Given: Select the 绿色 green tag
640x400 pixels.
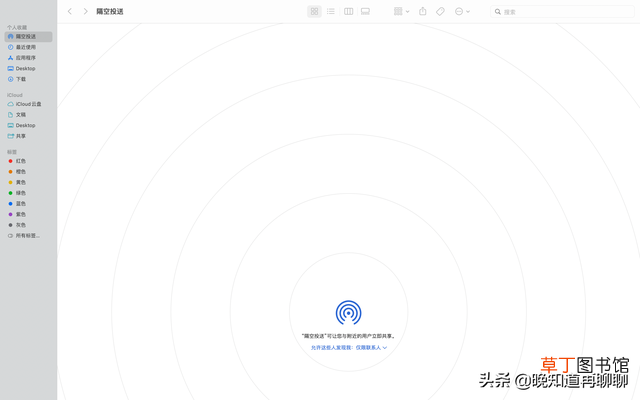Looking at the screenshot, I should pos(29,193).
